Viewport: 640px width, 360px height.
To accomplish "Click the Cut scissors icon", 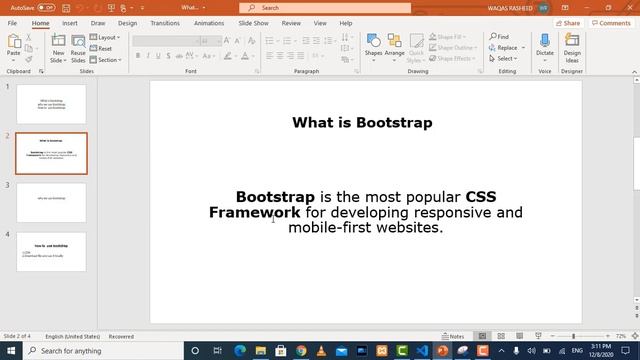I will 29,38.
